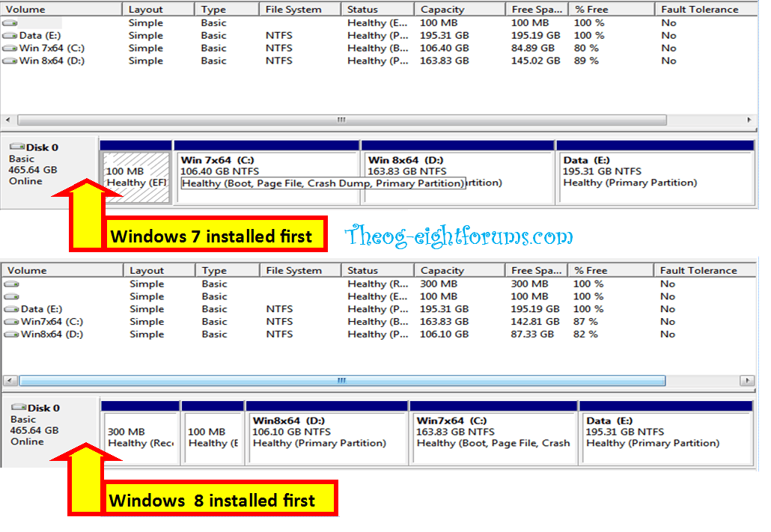Click the free space value '87.33 GB'

point(532,334)
